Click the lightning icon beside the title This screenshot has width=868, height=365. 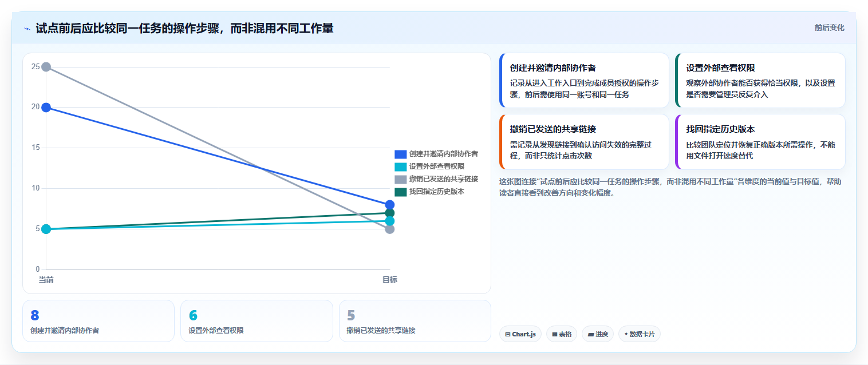point(27,29)
